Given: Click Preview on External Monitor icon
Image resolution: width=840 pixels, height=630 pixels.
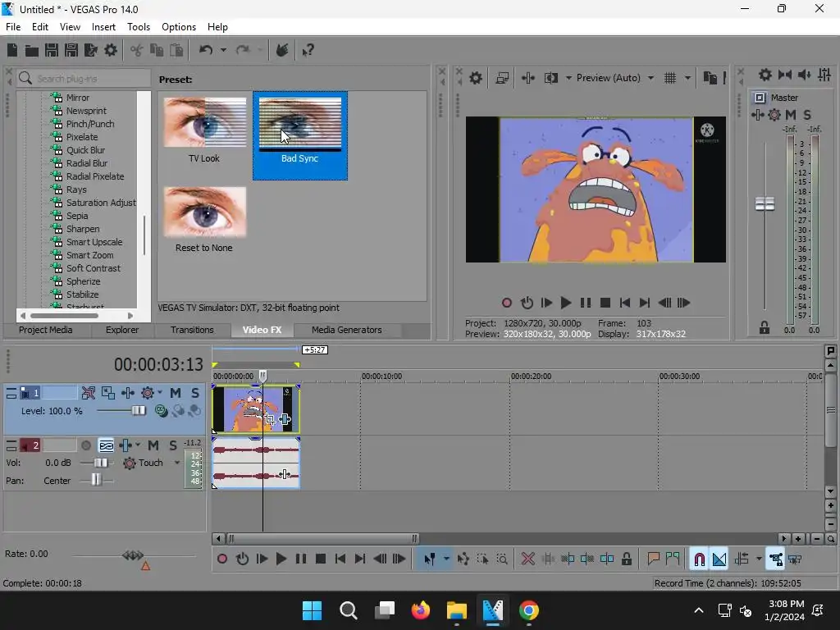Looking at the screenshot, I should tap(502, 78).
